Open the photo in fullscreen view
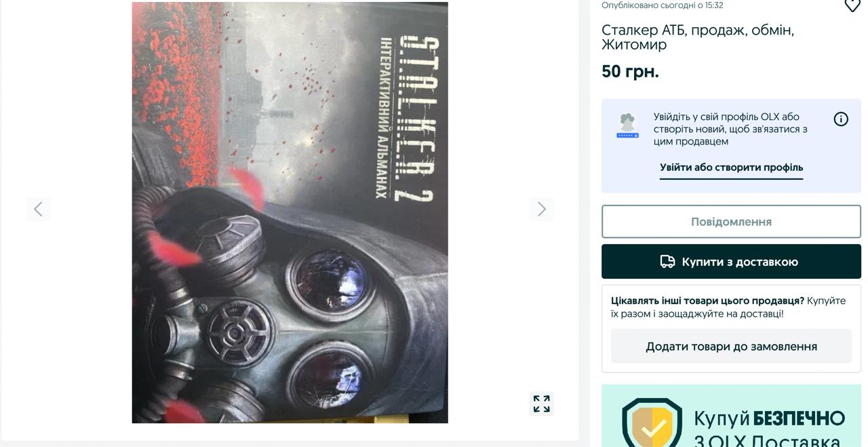 coord(541,404)
